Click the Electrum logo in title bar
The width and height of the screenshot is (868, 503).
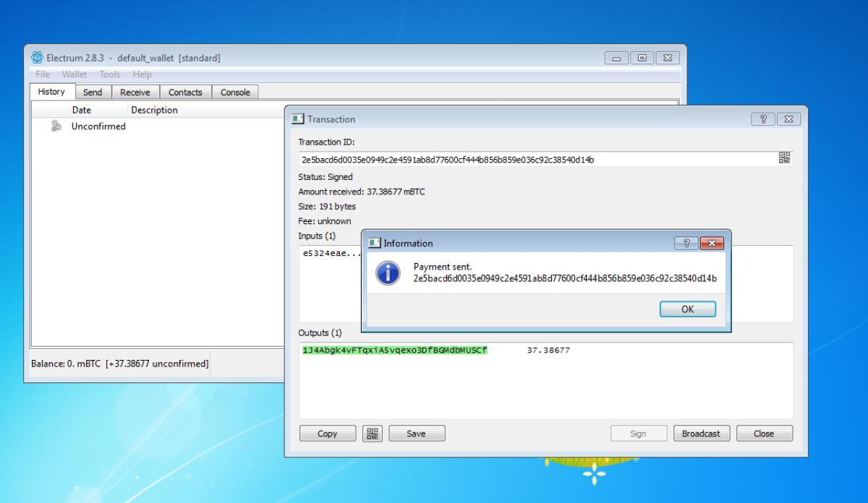38,58
